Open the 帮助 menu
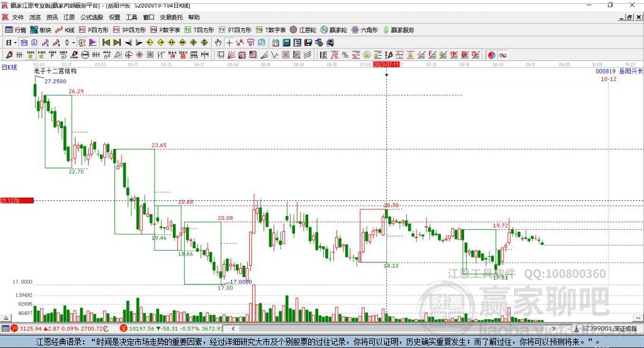The image size is (644, 348). (x=194, y=17)
